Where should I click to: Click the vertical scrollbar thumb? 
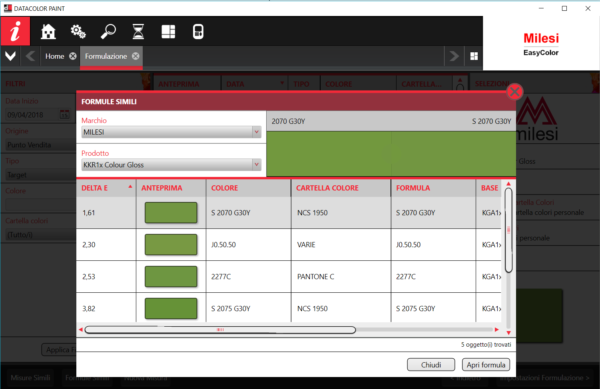click(x=509, y=230)
